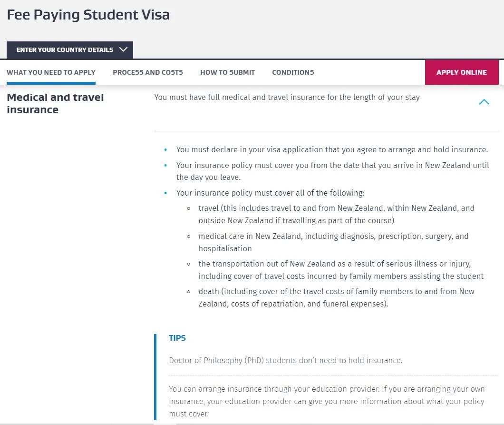Click the full medical and travel insurance summary
This screenshot has width=504, height=425.
click(x=287, y=97)
